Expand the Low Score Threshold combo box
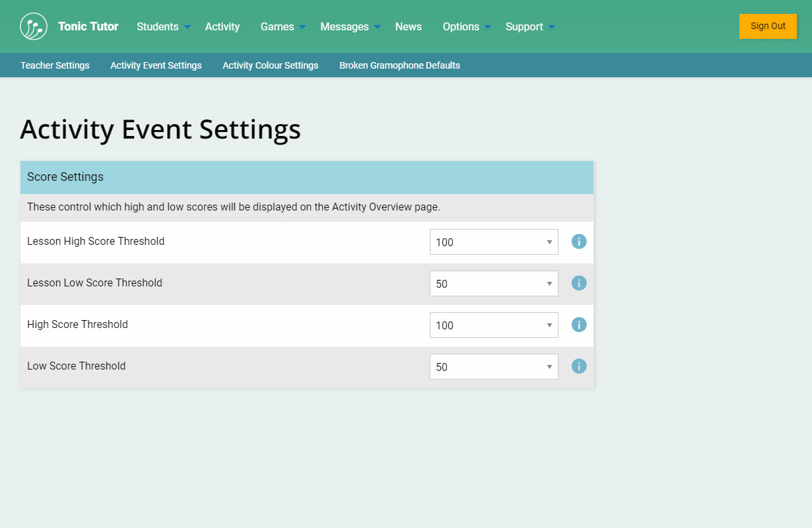The width and height of the screenshot is (812, 528). point(494,367)
